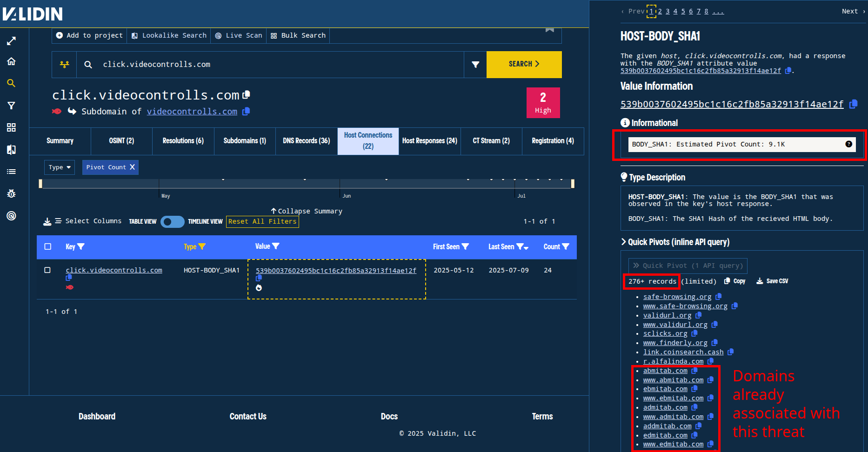Open CT Stream (2) tab
868x452 pixels.
[x=491, y=141]
